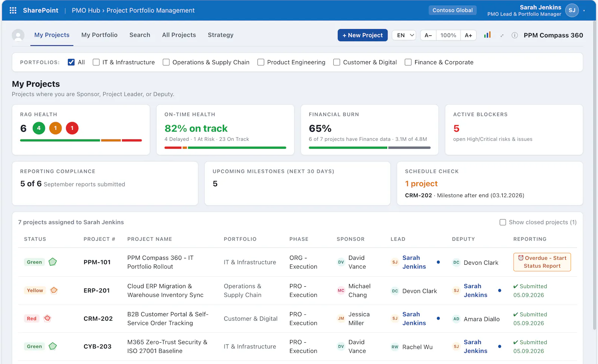Open the EN language dropdown
The height and width of the screenshot is (364, 598).
pyautogui.click(x=404, y=35)
